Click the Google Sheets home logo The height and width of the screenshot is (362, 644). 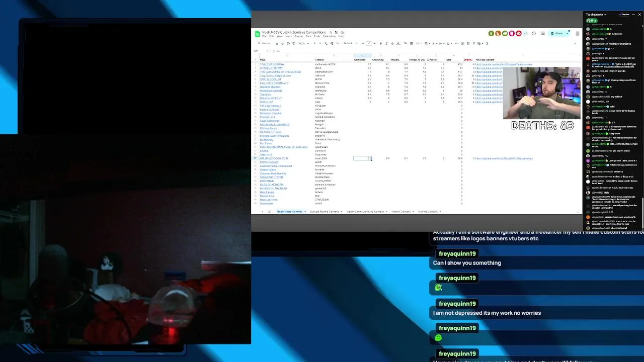tap(257, 34)
